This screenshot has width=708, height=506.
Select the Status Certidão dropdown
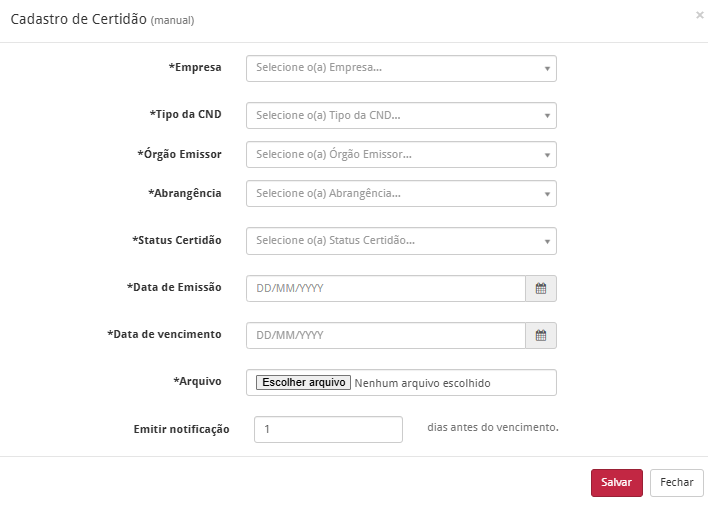click(x=400, y=241)
